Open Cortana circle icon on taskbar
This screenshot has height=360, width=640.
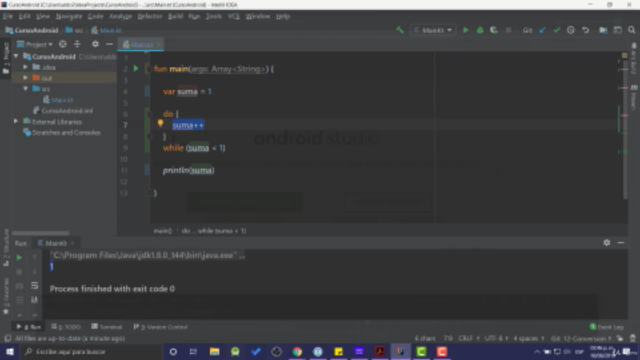(x=173, y=351)
